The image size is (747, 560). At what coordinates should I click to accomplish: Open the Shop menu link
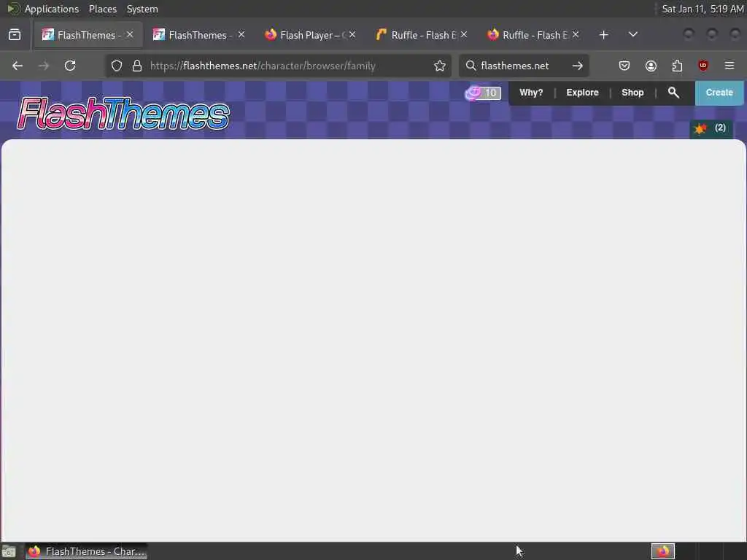pos(632,93)
